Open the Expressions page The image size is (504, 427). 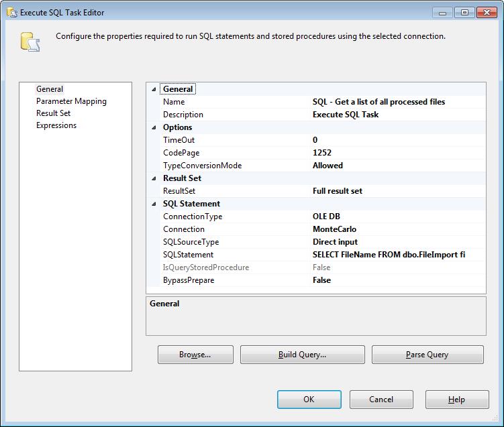click(56, 125)
